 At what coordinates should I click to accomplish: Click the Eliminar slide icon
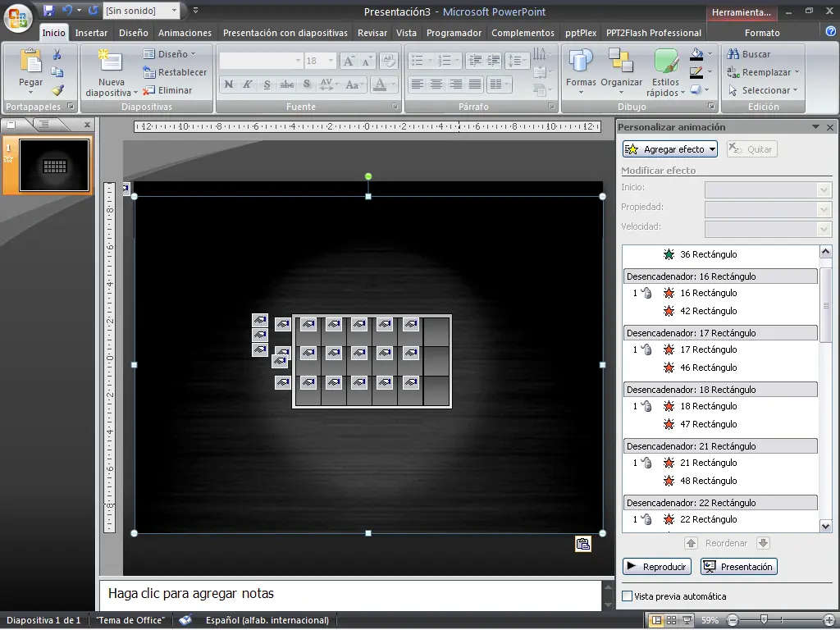(148, 90)
